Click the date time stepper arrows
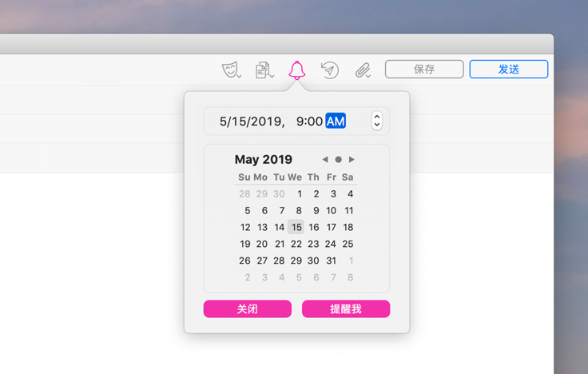Image resolution: width=588 pixels, height=374 pixels. coord(377,121)
